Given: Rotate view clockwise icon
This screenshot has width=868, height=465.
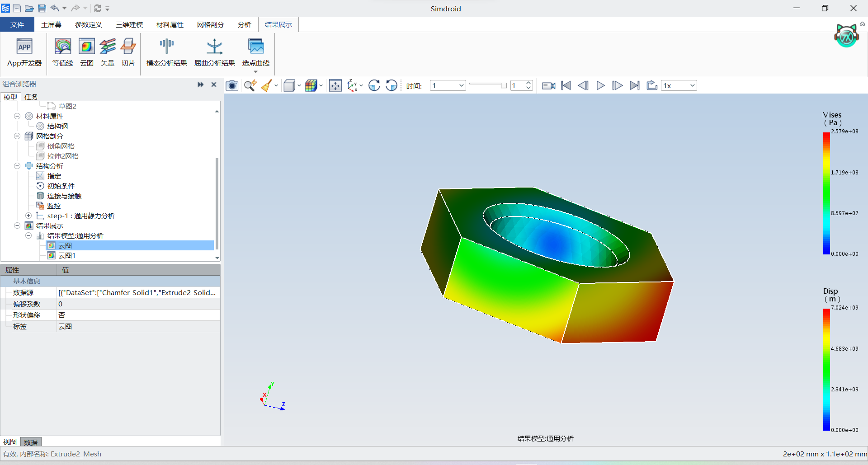Looking at the screenshot, I should pos(374,85).
